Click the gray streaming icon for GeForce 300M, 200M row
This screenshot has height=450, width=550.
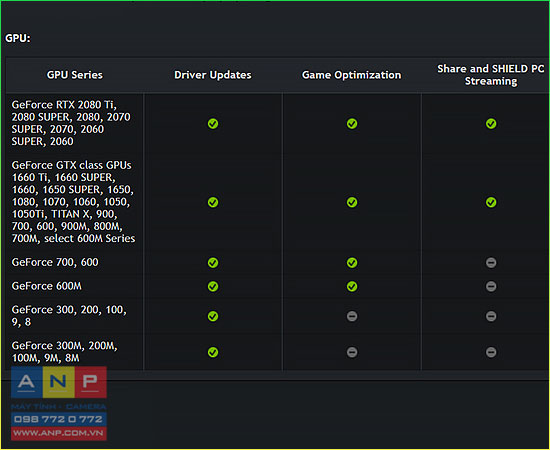coord(491,352)
